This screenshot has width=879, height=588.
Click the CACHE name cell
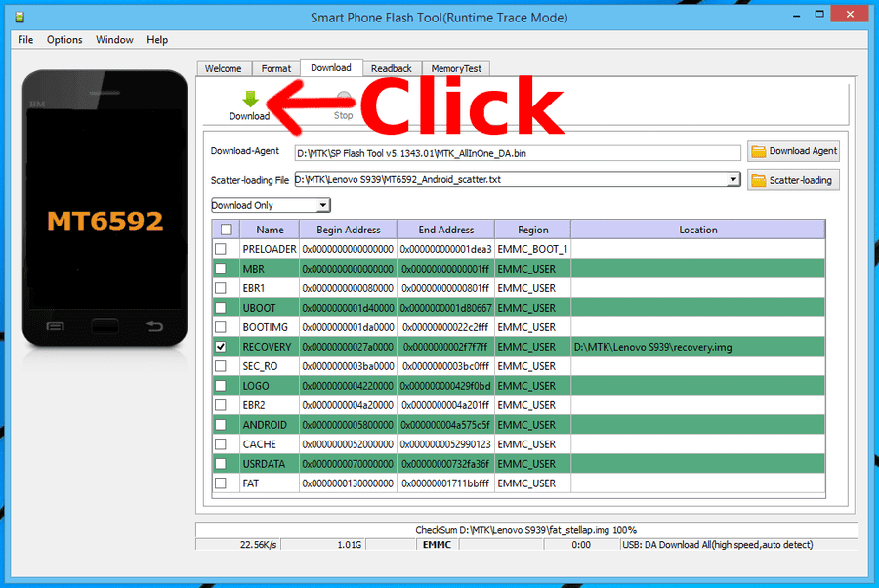pos(270,444)
